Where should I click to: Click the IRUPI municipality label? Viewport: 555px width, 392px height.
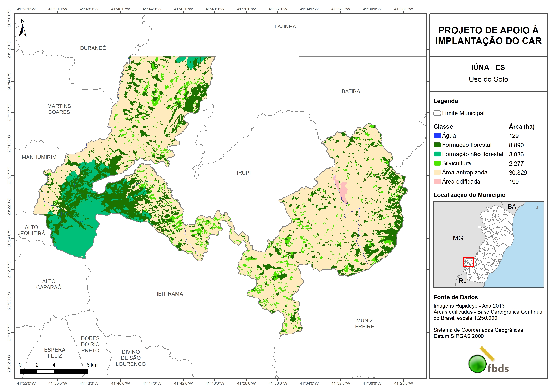[x=243, y=173]
